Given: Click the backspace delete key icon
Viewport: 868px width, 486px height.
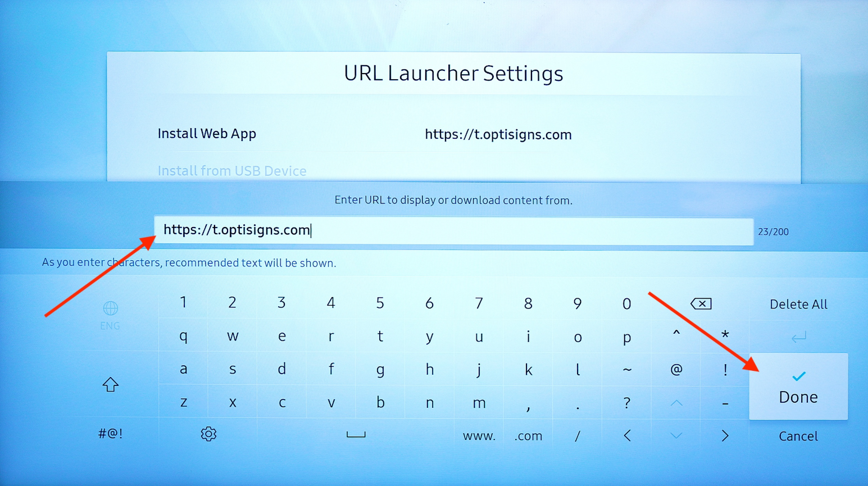Looking at the screenshot, I should pyautogui.click(x=701, y=304).
